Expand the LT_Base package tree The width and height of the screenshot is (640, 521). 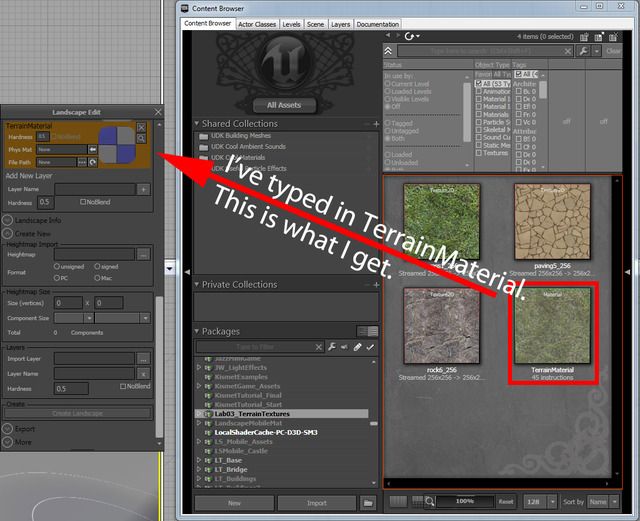(x=199, y=461)
